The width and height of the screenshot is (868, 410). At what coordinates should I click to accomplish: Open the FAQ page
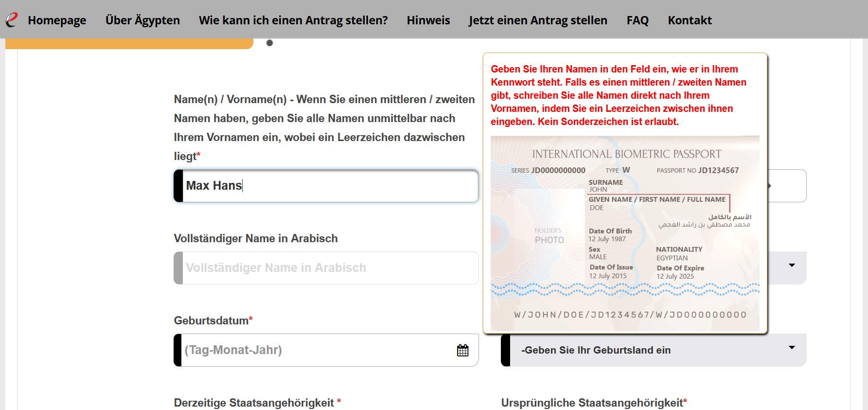(x=637, y=20)
